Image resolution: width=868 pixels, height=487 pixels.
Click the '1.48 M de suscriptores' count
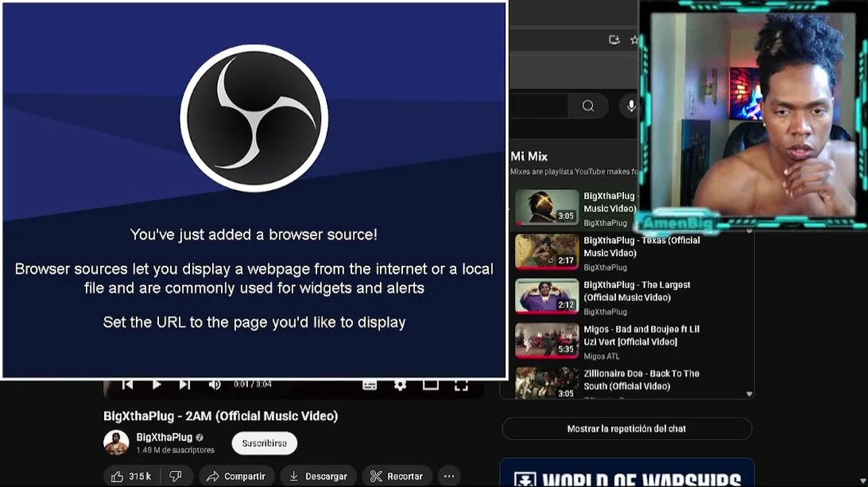[175, 450]
